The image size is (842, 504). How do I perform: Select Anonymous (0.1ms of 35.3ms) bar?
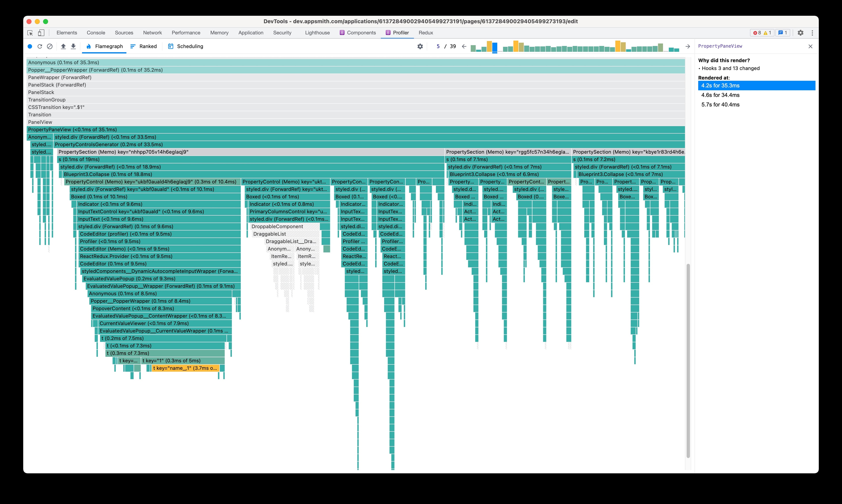356,62
